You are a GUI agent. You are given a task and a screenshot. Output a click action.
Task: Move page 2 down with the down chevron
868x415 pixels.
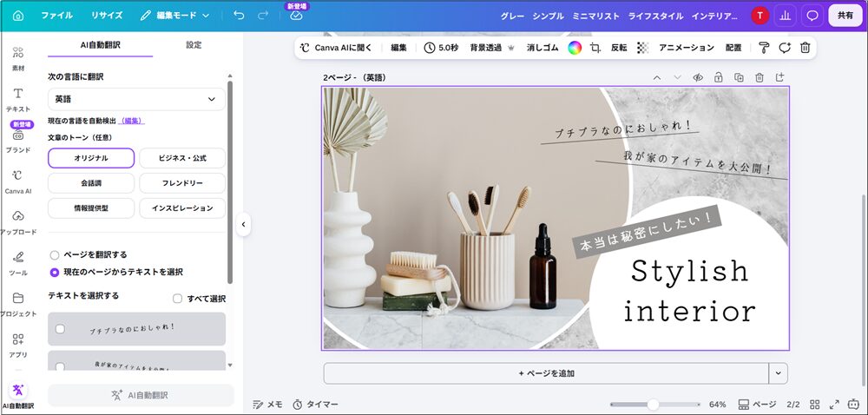[677, 77]
